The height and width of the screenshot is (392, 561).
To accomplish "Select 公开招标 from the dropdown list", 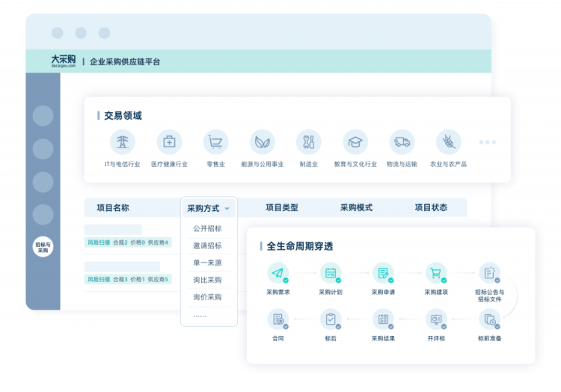I will click(x=207, y=228).
